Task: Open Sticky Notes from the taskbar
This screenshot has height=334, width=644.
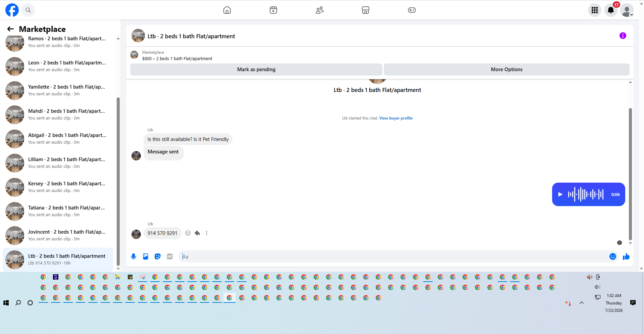Action: [130, 277]
